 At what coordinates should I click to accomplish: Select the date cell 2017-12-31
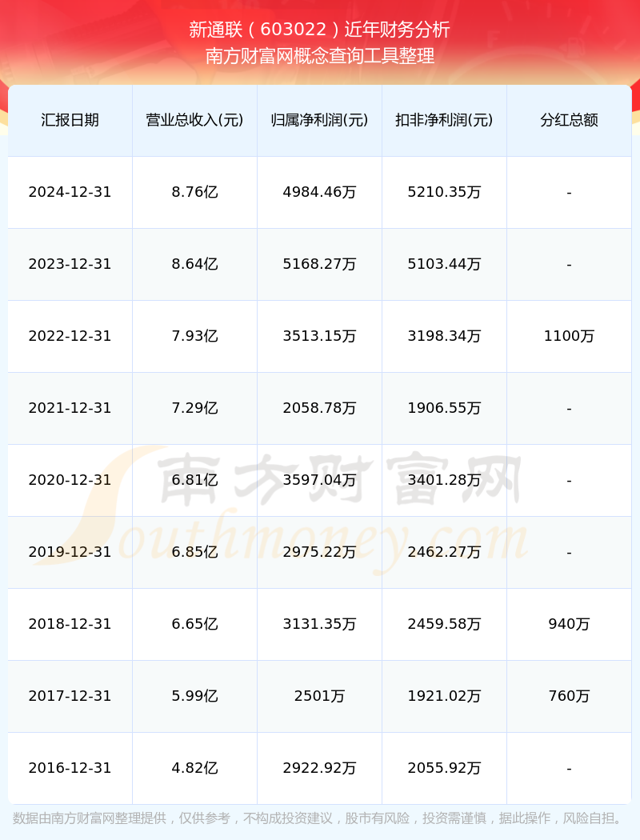70,696
